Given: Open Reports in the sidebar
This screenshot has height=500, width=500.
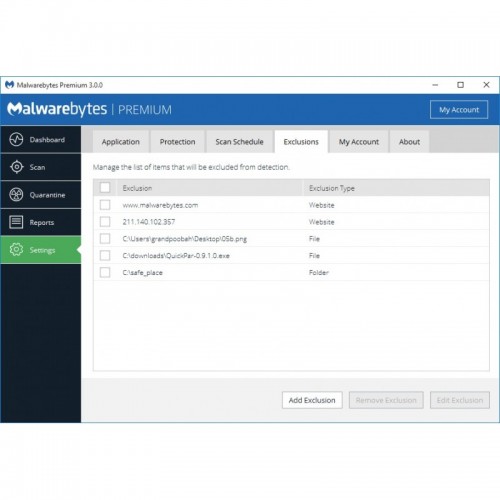Looking at the screenshot, I should 41,222.
